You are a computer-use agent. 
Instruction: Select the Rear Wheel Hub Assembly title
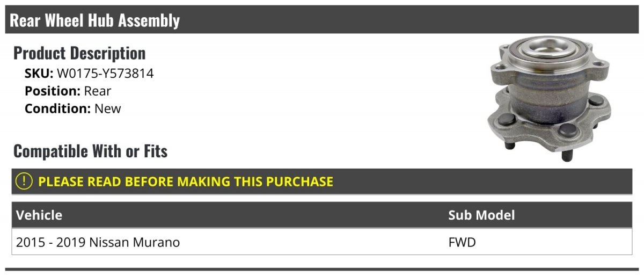pyautogui.click(x=95, y=20)
